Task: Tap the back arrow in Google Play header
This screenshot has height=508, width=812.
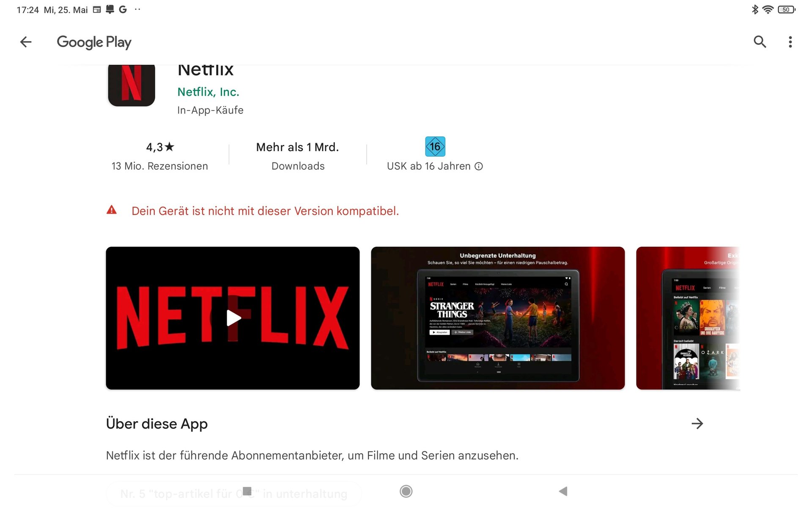Action: pos(26,42)
